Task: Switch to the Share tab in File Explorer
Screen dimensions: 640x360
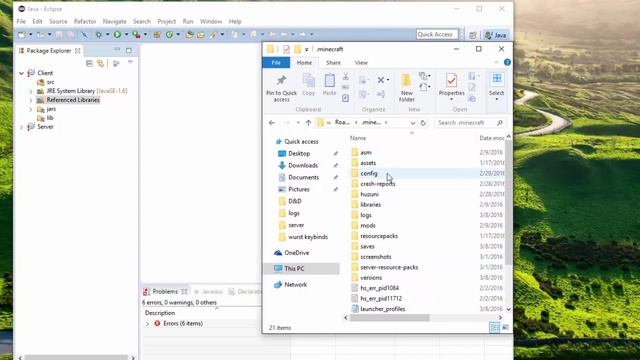Action: pyautogui.click(x=333, y=63)
